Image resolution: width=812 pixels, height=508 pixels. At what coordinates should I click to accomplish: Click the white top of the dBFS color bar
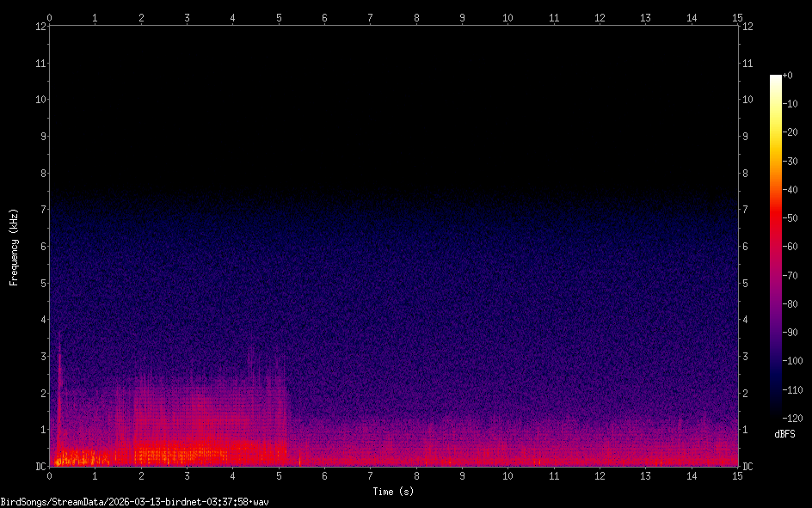pyautogui.click(x=776, y=78)
